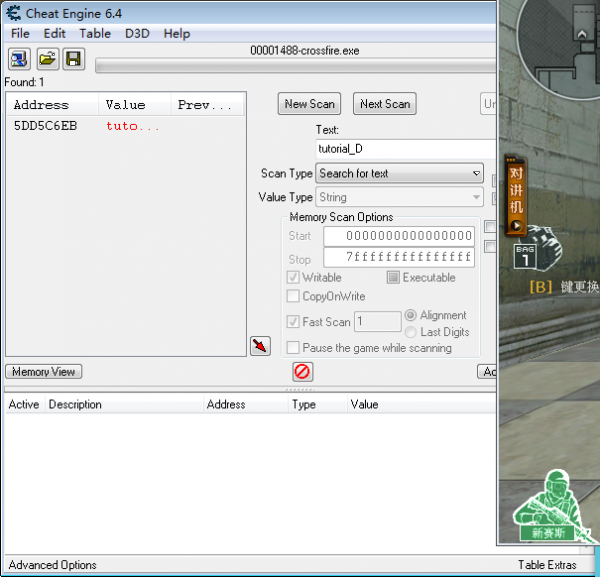Enable the CopyOnWrite checkbox

pyautogui.click(x=293, y=296)
